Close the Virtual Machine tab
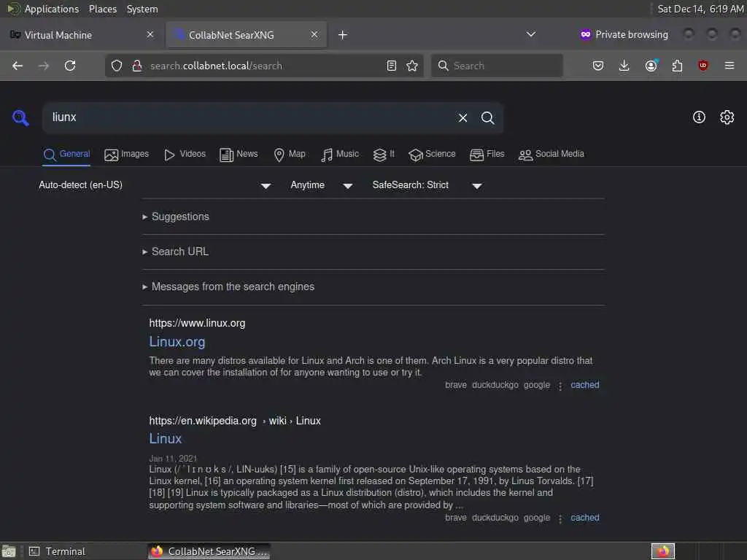The width and height of the screenshot is (747, 560). pyautogui.click(x=150, y=35)
